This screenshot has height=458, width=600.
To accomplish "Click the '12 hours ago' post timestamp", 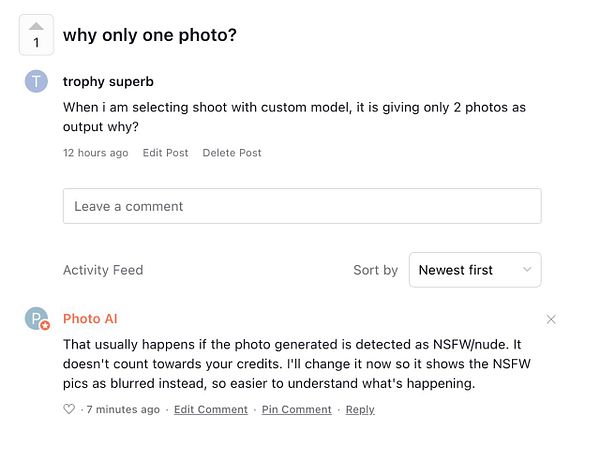I will coord(96,153).
